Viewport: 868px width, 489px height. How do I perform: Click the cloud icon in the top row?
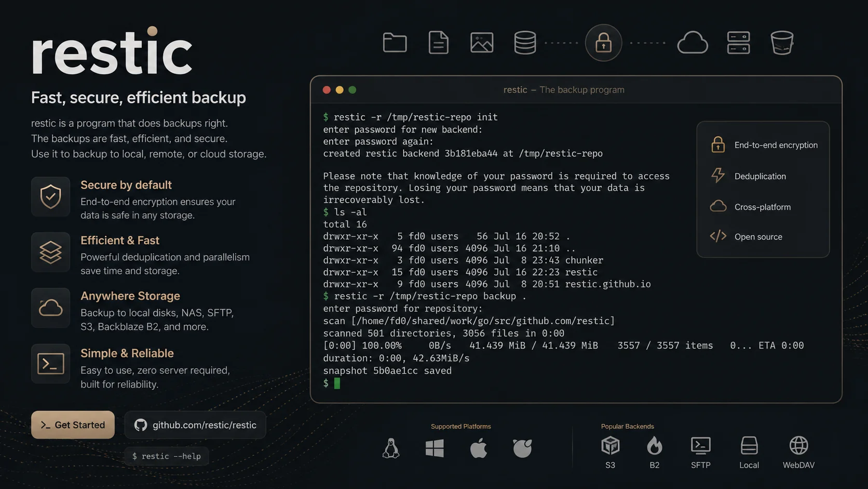693,43
